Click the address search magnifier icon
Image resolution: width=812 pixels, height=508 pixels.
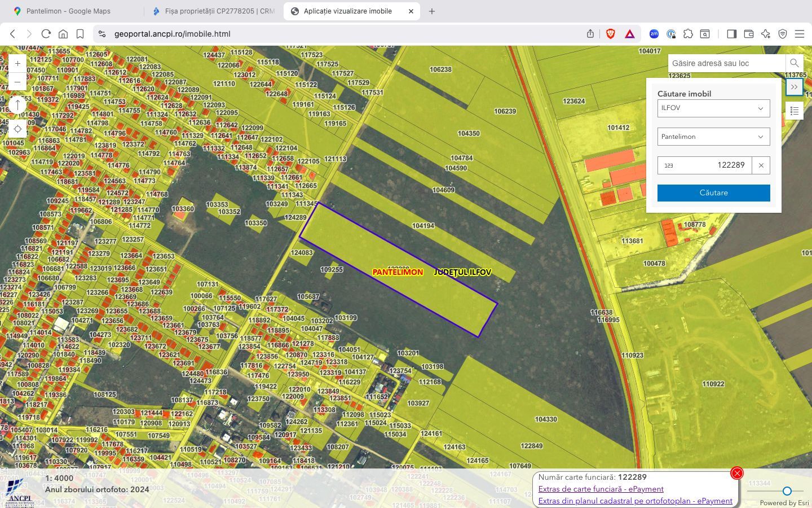[794, 63]
